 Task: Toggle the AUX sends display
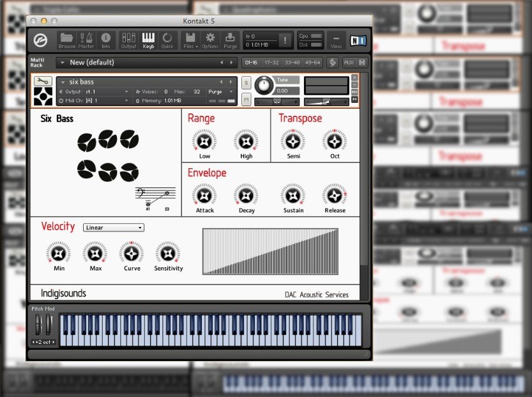coord(349,63)
